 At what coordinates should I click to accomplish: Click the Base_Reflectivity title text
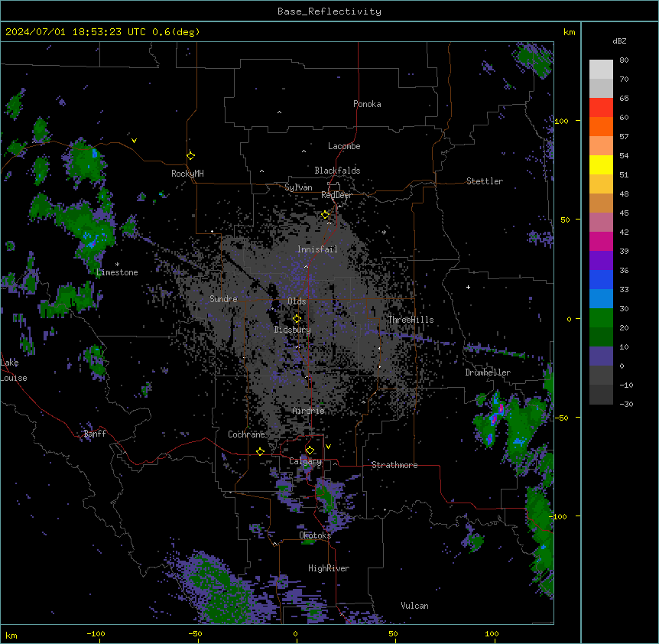point(329,11)
